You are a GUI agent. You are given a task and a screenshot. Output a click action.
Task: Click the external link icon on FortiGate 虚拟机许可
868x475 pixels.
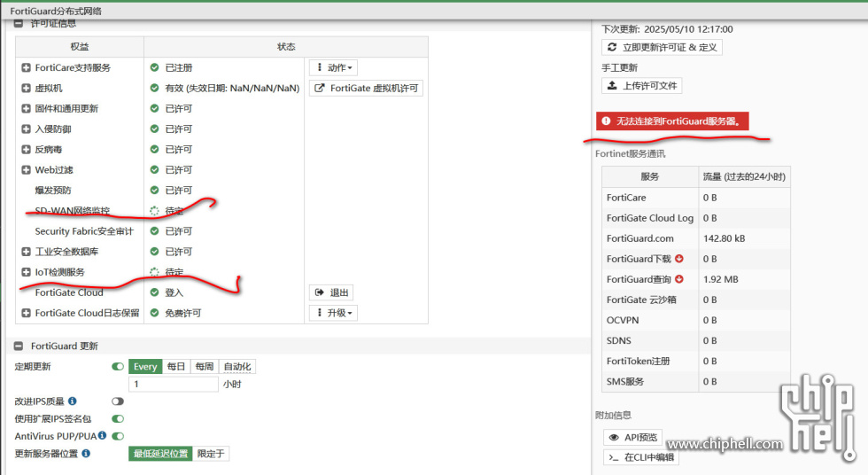pos(320,88)
